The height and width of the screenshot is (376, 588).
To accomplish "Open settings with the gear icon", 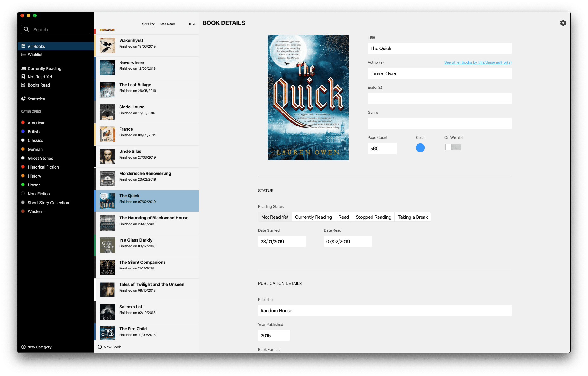I will coord(563,23).
